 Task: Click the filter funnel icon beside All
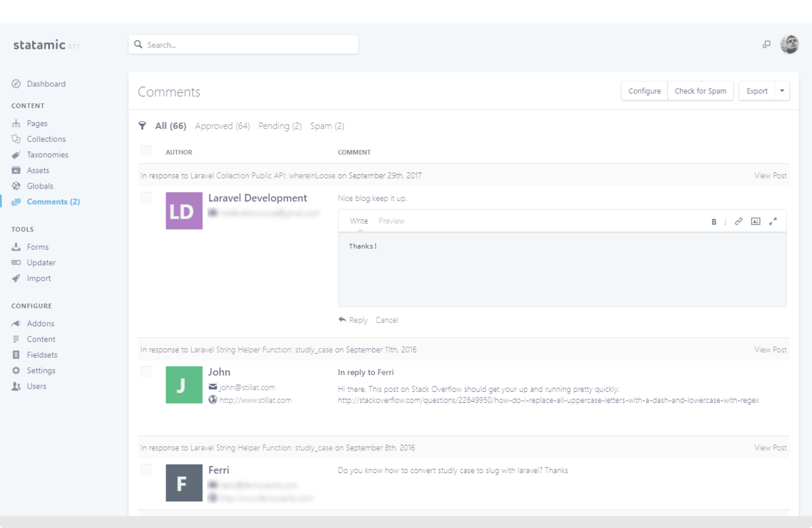(x=142, y=126)
